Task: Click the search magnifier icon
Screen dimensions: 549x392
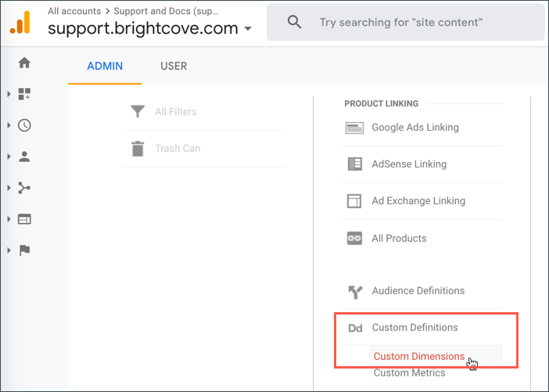Action: pos(294,22)
